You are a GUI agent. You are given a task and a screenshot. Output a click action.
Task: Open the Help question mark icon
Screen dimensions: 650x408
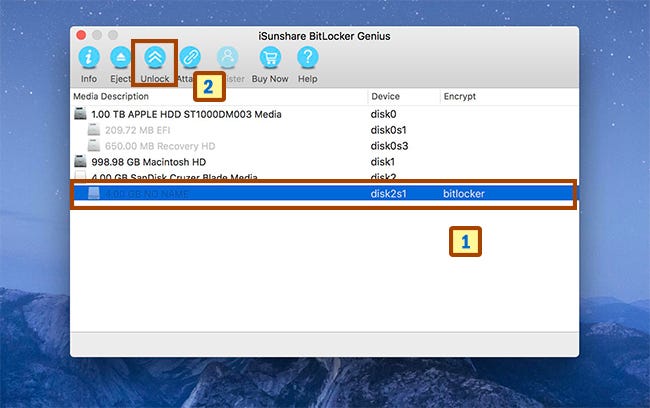(x=308, y=57)
